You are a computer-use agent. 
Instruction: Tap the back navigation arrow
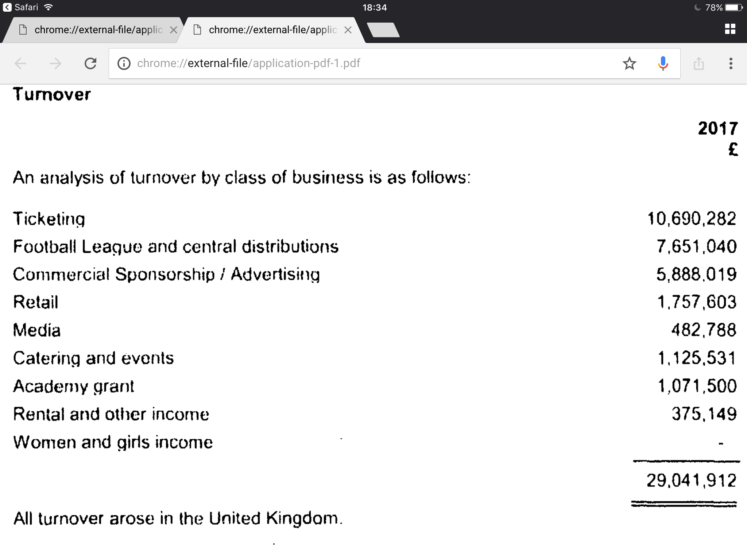20,63
